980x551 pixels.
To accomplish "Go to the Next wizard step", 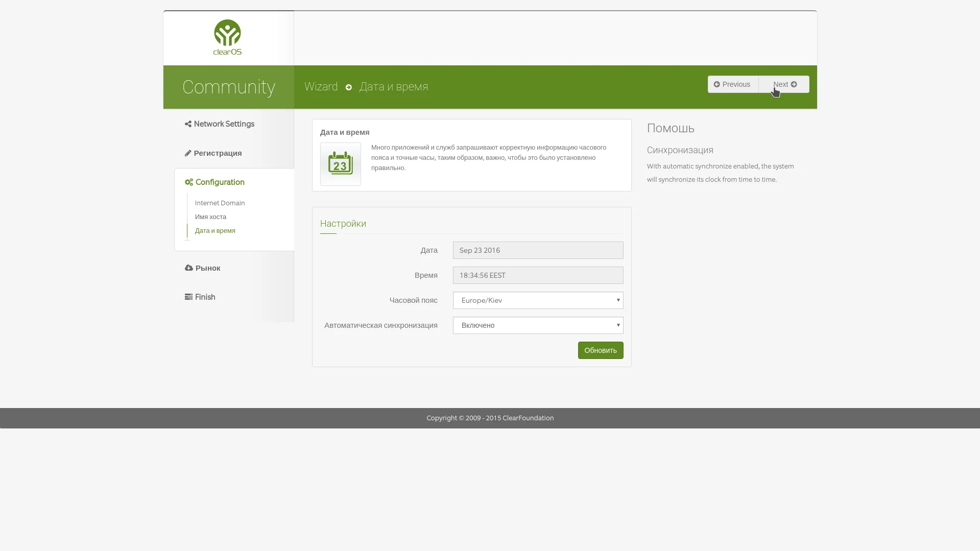I will (x=784, y=84).
